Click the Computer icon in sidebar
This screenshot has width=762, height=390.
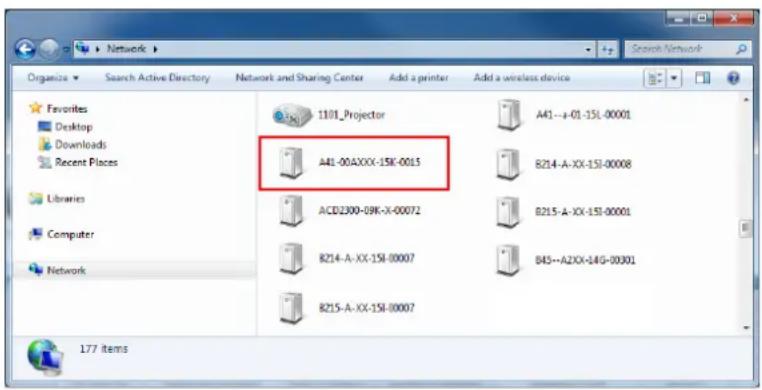coord(35,234)
